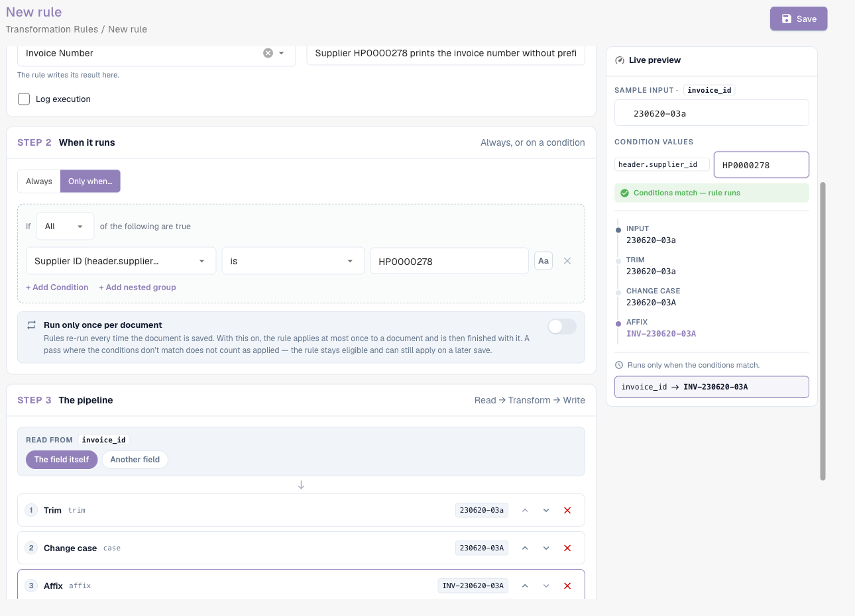
Task: Click + Add Condition link
Action: [57, 287]
